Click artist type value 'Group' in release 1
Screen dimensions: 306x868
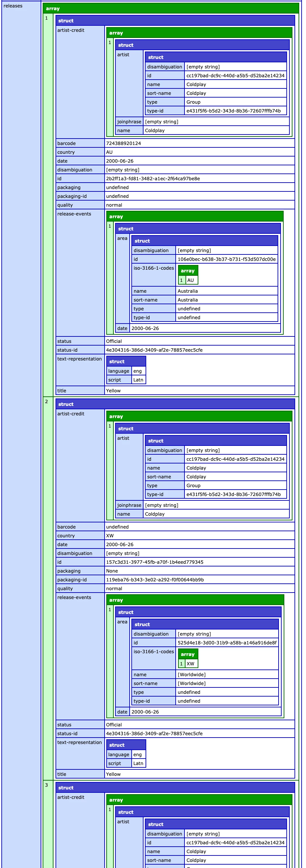tap(194, 102)
